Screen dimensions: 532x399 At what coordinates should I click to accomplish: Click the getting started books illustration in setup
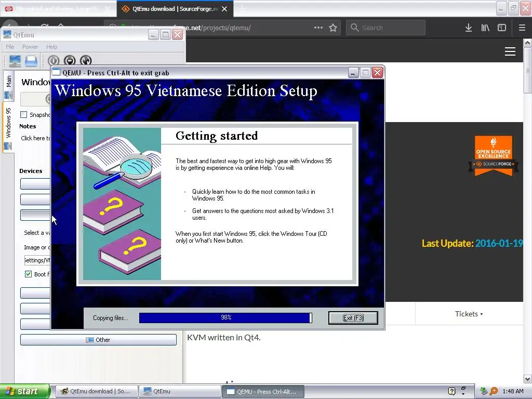[122, 204]
